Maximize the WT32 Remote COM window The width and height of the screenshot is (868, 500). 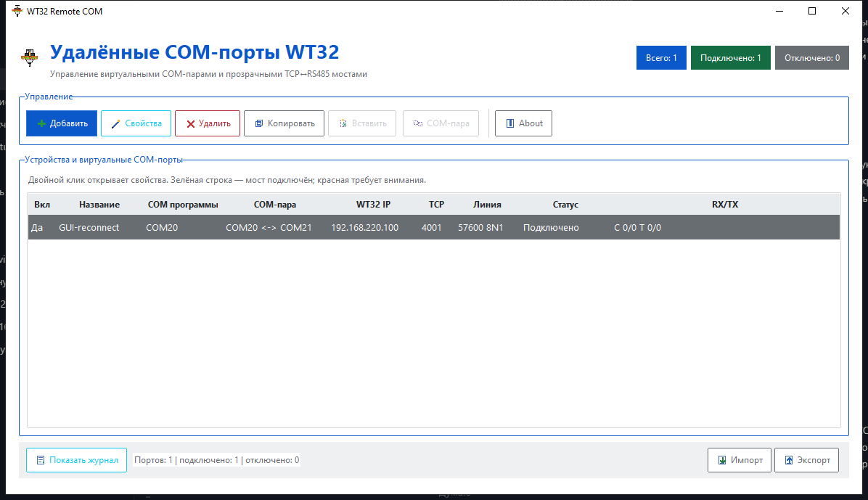812,11
